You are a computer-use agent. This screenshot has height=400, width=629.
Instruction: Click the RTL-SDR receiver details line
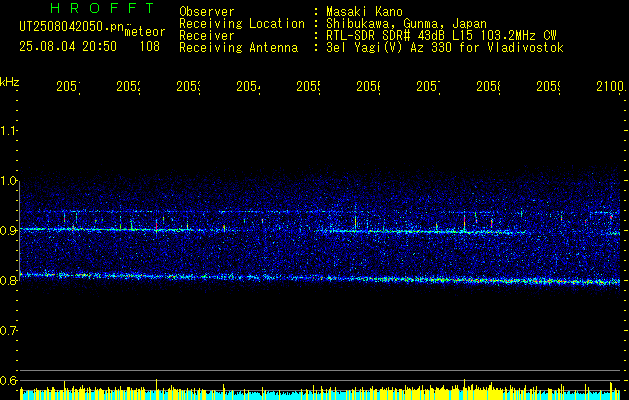click(x=441, y=36)
